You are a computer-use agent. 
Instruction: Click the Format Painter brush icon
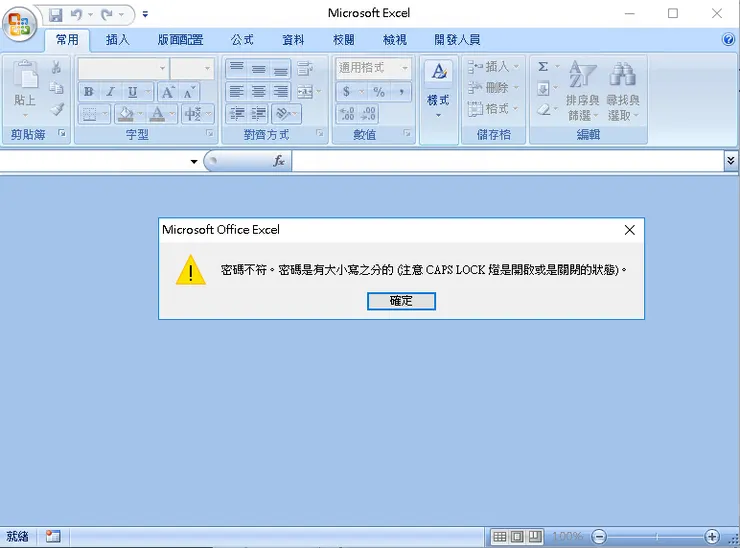point(57,110)
